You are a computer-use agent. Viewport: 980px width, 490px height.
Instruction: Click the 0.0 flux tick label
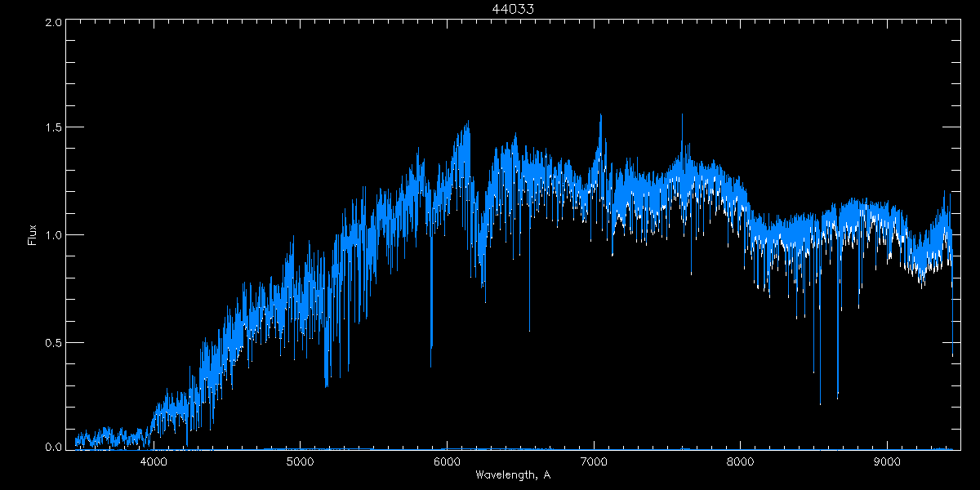coord(53,447)
